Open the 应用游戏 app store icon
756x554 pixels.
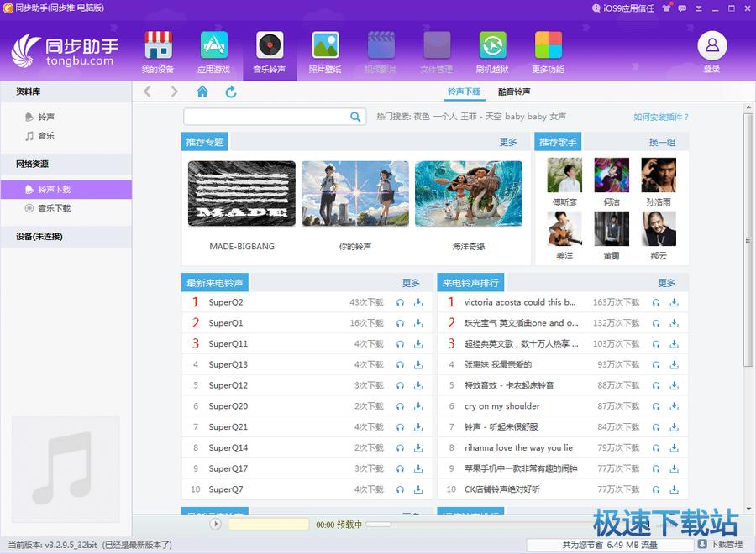214,46
